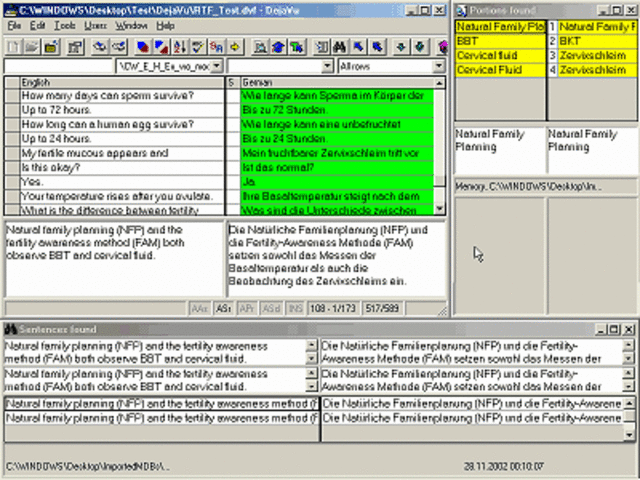Click the blue graduation cap icon
Image resolution: width=640 pixels, height=480 pixels.
(278, 47)
